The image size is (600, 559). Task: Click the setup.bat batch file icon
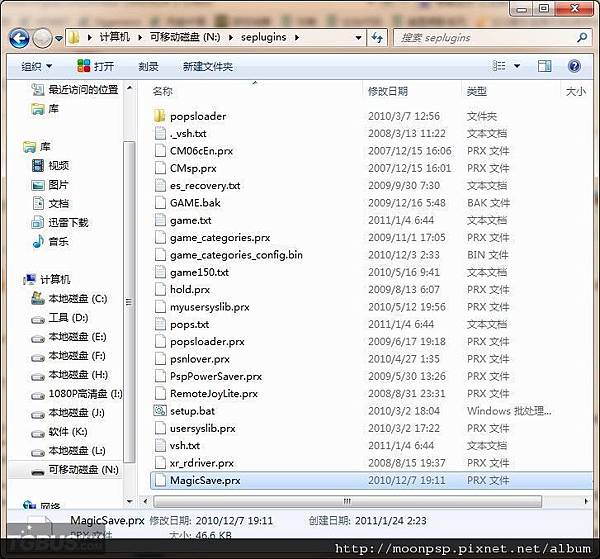click(x=160, y=411)
